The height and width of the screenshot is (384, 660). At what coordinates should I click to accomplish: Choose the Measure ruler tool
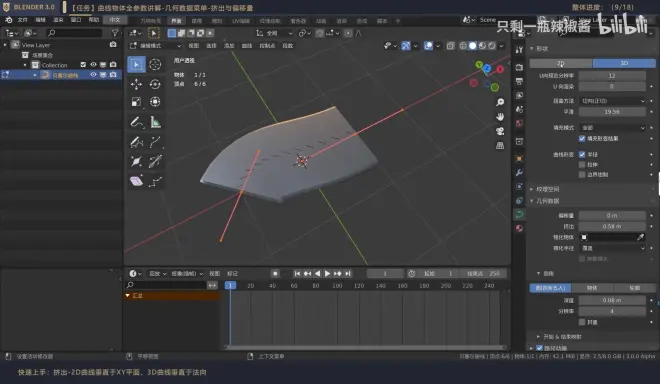tap(155, 123)
